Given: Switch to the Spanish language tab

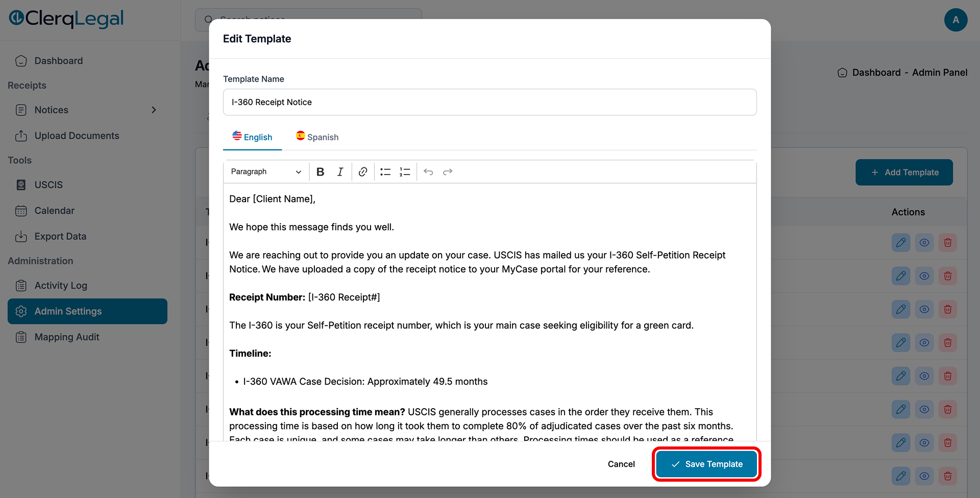Looking at the screenshot, I should [x=317, y=137].
